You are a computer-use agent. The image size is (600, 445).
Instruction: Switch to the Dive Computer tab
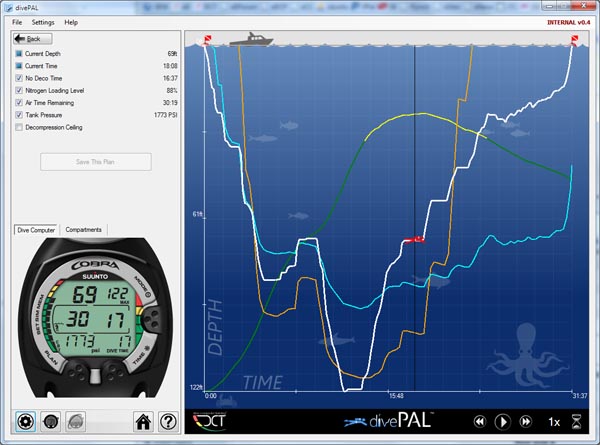click(36, 230)
